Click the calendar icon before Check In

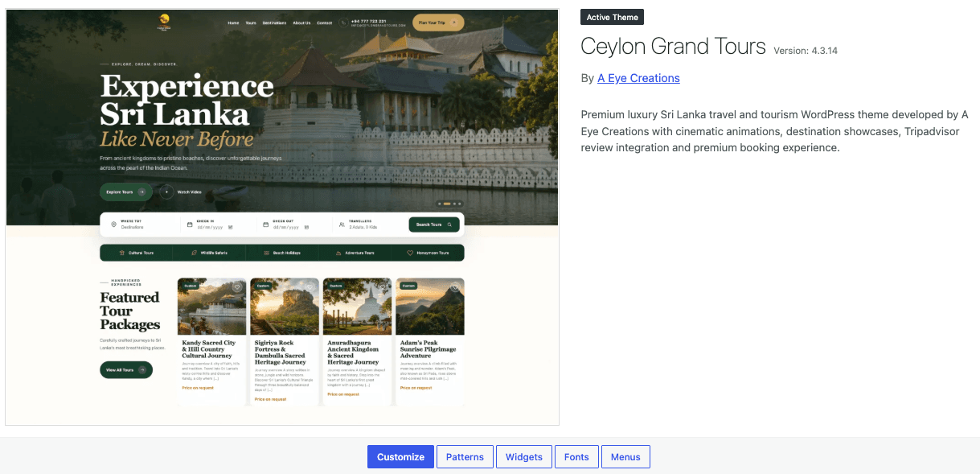(190, 225)
